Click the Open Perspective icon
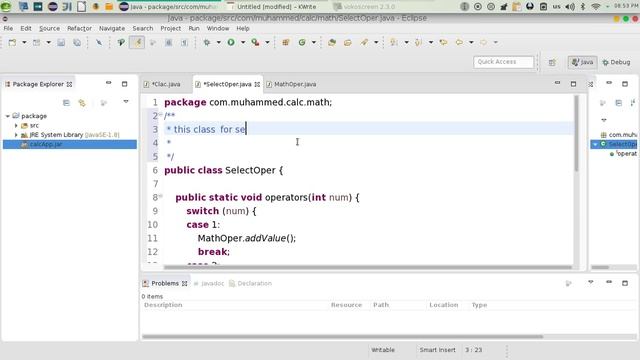 tap(552, 62)
